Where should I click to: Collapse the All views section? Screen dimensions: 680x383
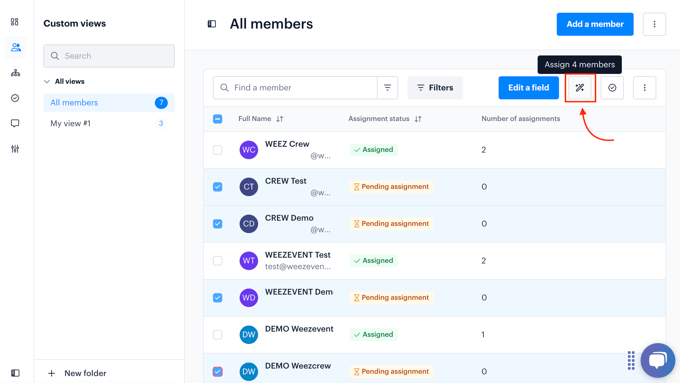[x=47, y=82]
